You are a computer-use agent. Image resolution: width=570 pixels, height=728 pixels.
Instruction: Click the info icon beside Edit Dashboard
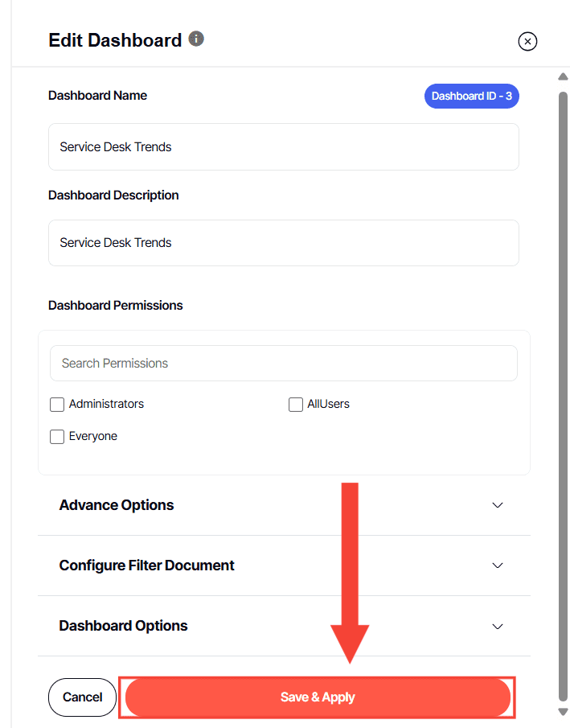(196, 39)
